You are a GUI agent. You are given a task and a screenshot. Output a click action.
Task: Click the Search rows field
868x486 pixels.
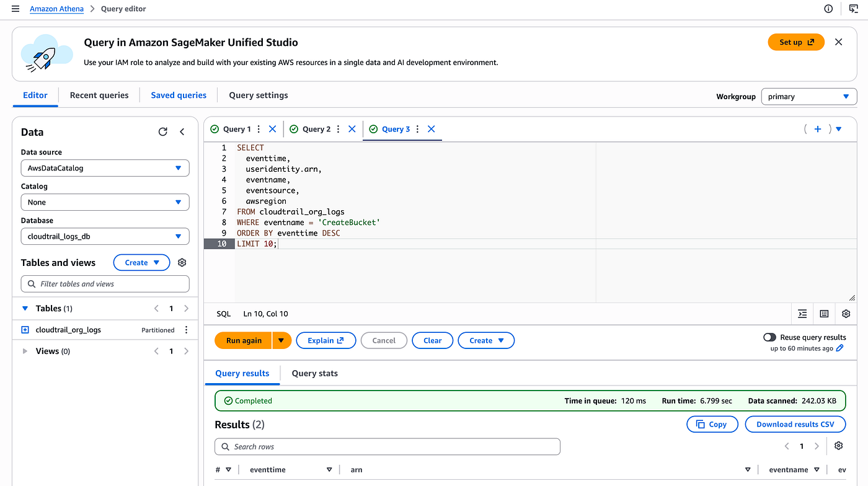point(387,446)
